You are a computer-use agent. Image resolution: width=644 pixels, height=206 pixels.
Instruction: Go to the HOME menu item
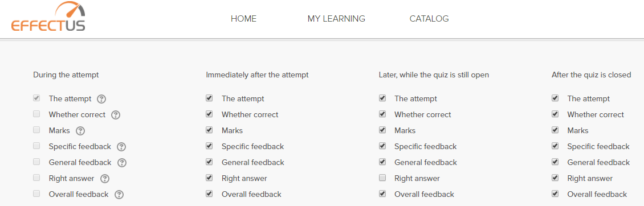pos(243,19)
